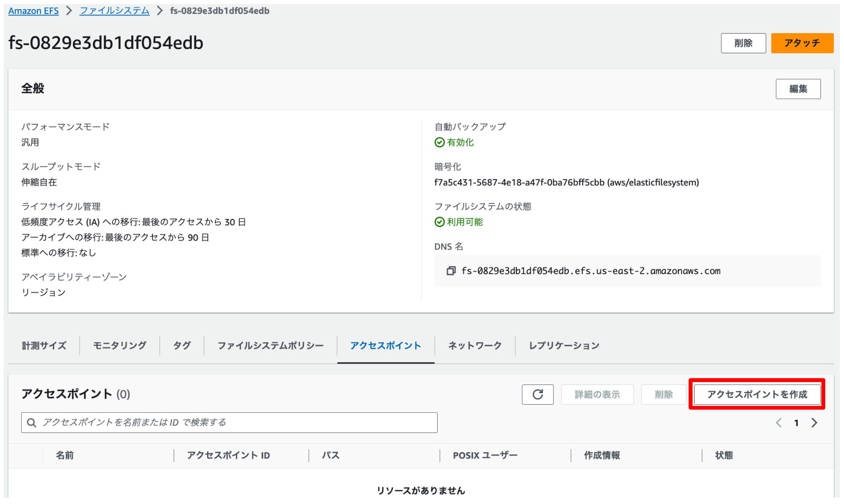Click the orange アタッチ button
844x504 pixels.
(802, 43)
